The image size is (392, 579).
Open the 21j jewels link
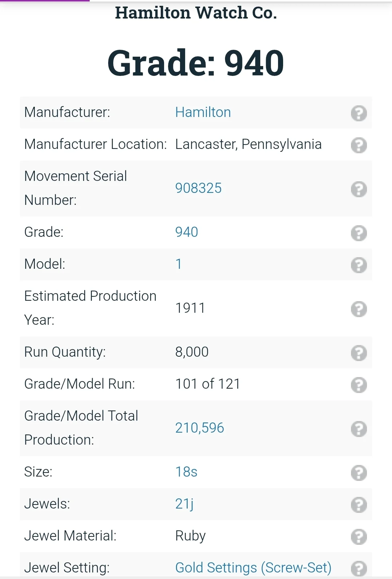pos(184,504)
